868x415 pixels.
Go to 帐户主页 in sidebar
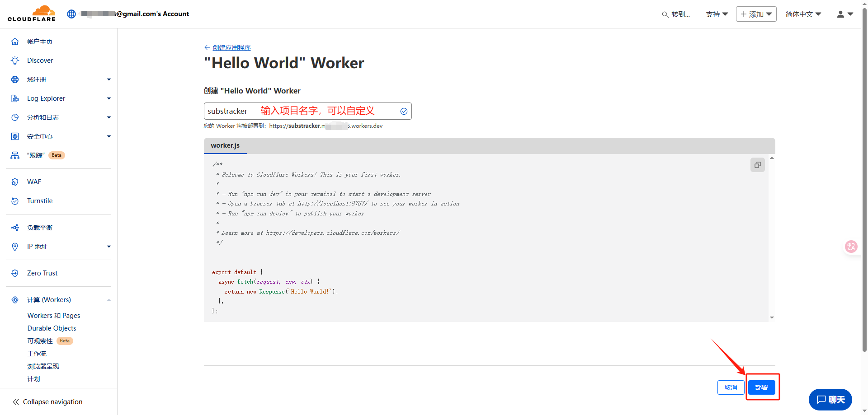(x=40, y=42)
